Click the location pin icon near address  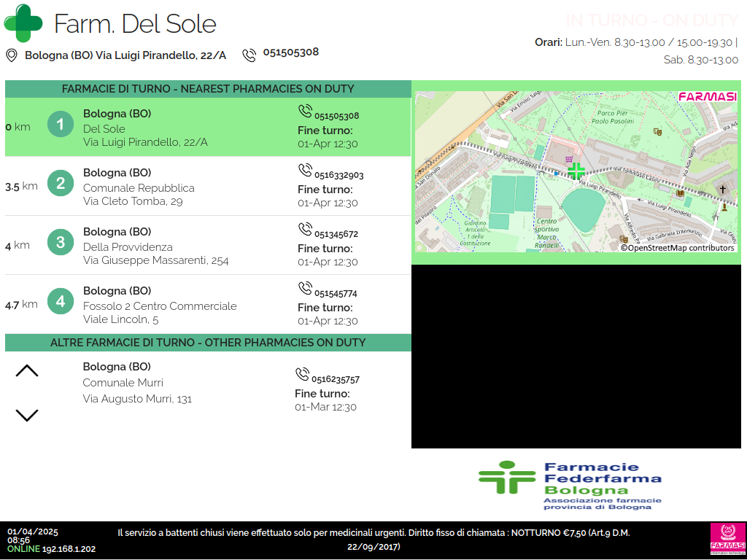pyautogui.click(x=12, y=55)
